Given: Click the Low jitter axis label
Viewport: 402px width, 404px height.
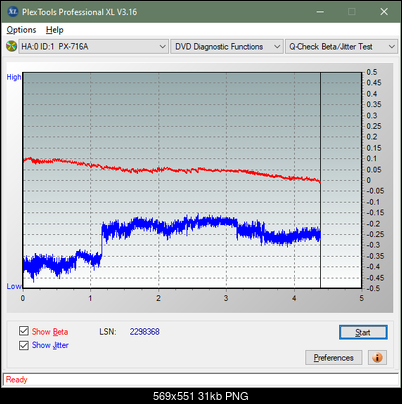Looking at the screenshot, I should coord(14,286).
